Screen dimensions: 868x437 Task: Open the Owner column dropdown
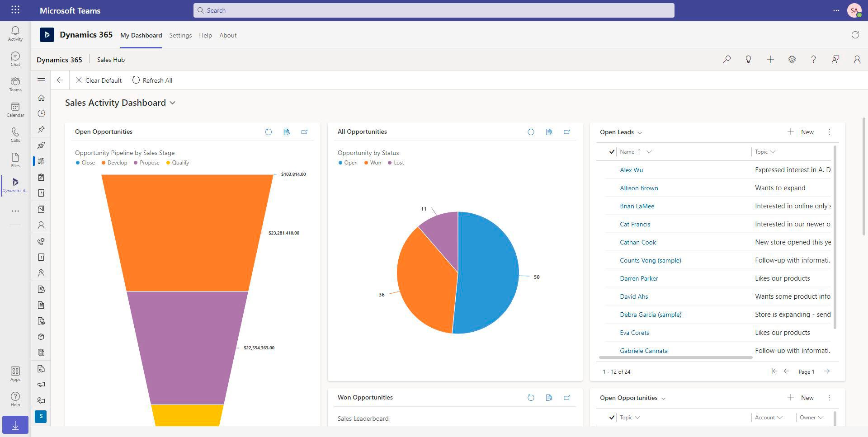coord(821,418)
